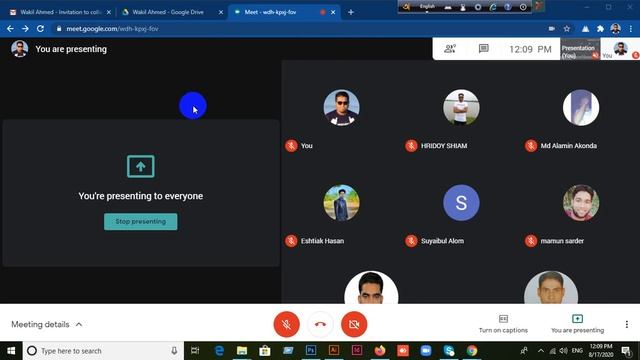Reload the Meet page
Screen dimensions: 640x360
[x=40, y=29]
